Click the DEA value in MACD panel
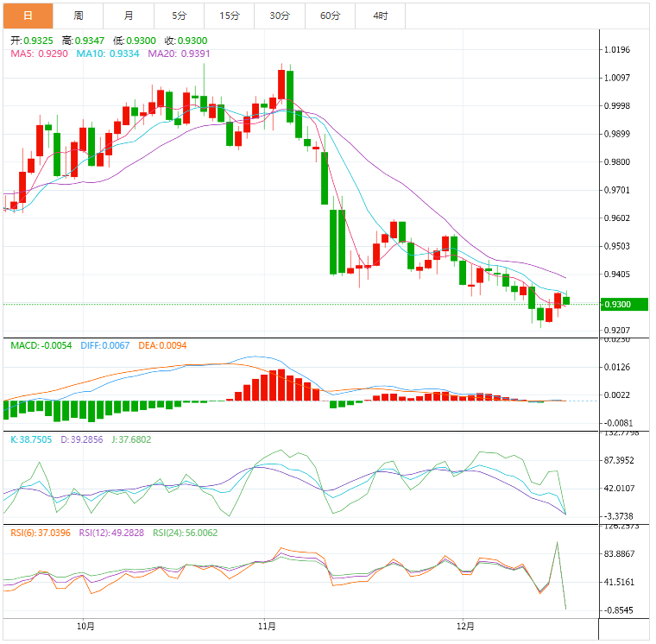Screen dimensions: 656x644 point(163,345)
